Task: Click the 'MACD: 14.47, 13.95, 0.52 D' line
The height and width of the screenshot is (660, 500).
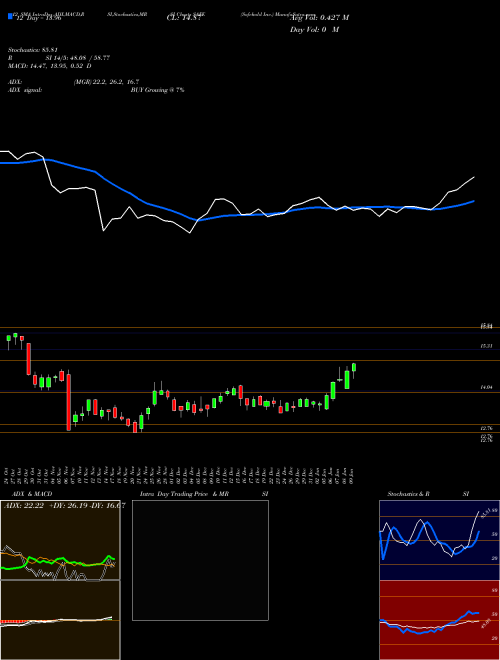Action: pyautogui.click(x=50, y=66)
